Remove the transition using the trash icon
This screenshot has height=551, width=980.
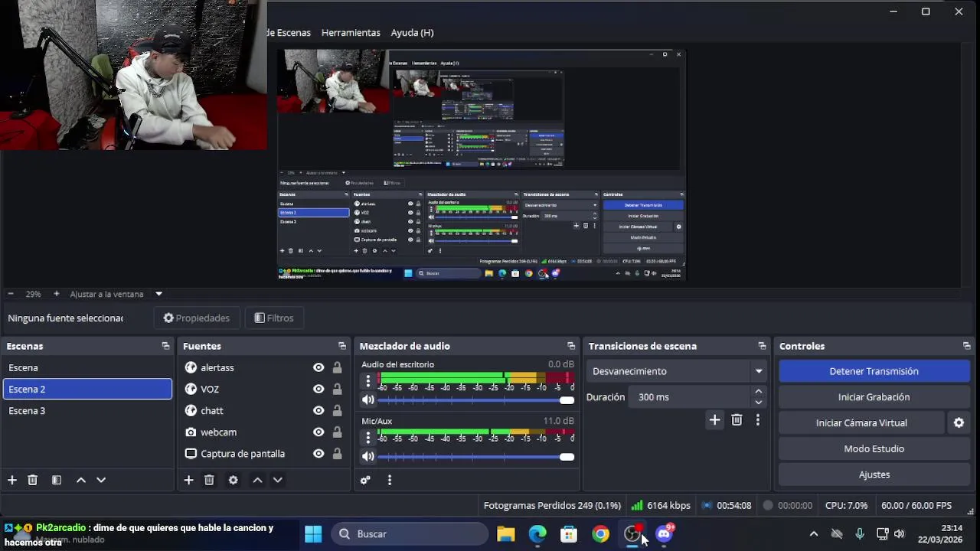click(737, 419)
